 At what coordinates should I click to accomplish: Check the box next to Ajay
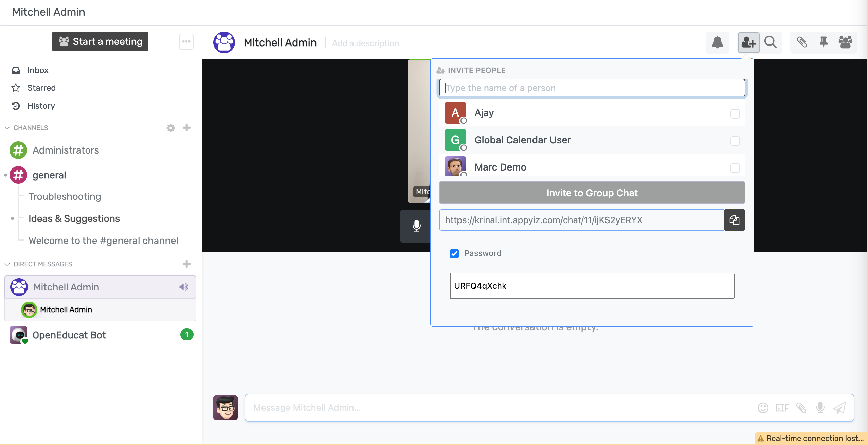(735, 114)
